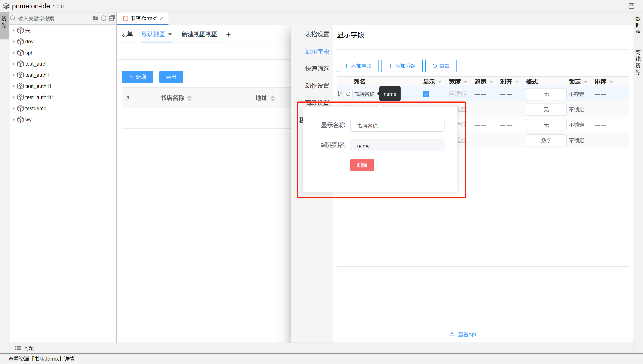643x364 pixels.
Task: Select the test_auth11 tree item
Action: pyautogui.click(x=38, y=86)
